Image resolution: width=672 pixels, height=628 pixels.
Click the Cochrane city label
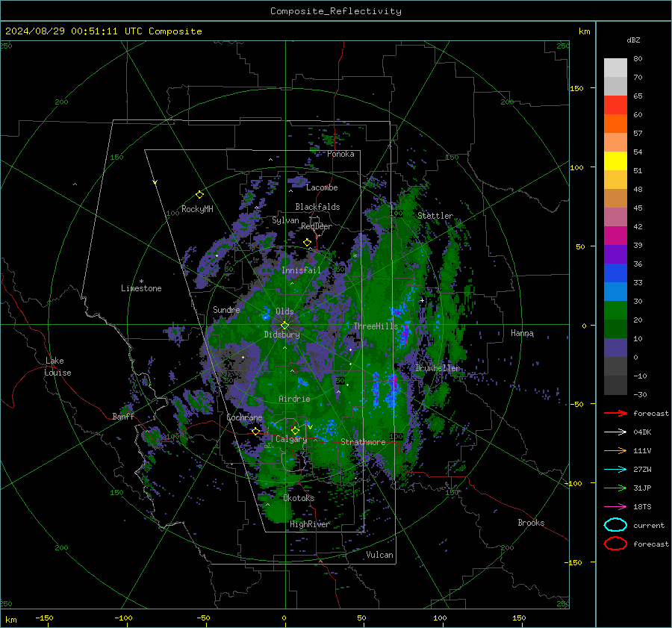coord(244,417)
